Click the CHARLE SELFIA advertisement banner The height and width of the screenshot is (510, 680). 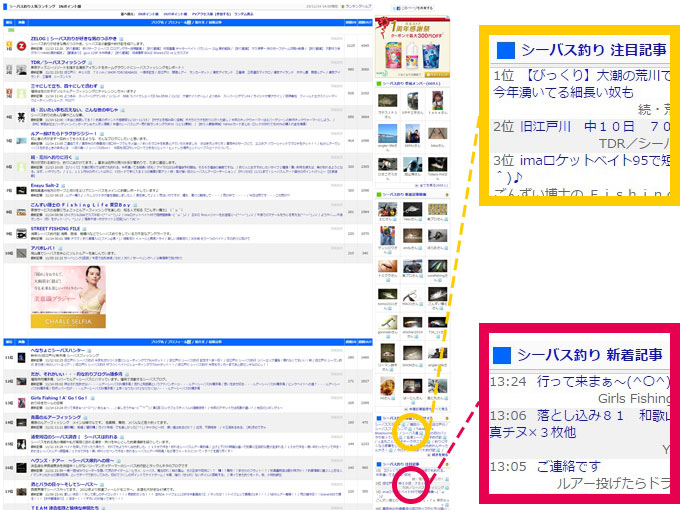point(70,297)
